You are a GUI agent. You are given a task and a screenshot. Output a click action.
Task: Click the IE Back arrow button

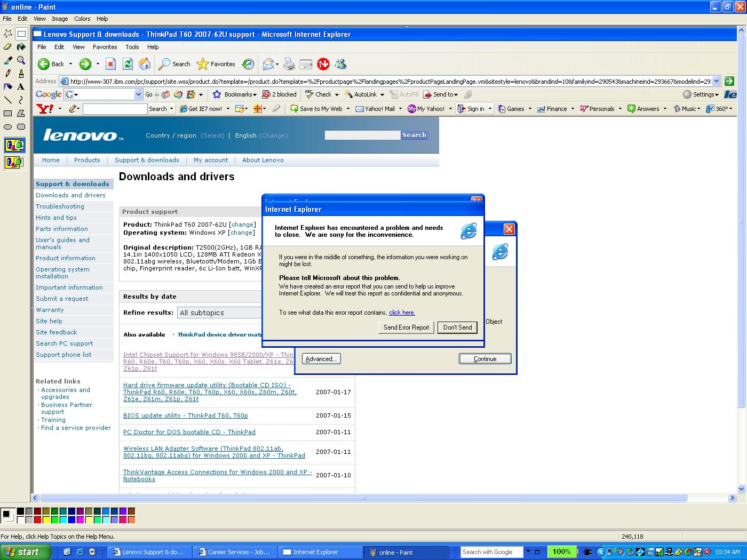click(x=51, y=64)
